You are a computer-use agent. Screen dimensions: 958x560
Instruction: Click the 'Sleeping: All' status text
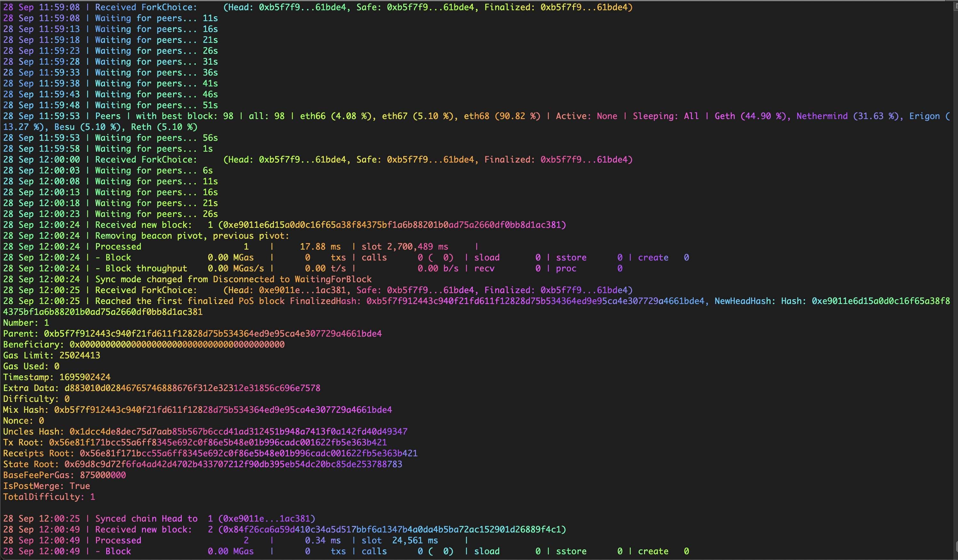[x=666, y=116]
